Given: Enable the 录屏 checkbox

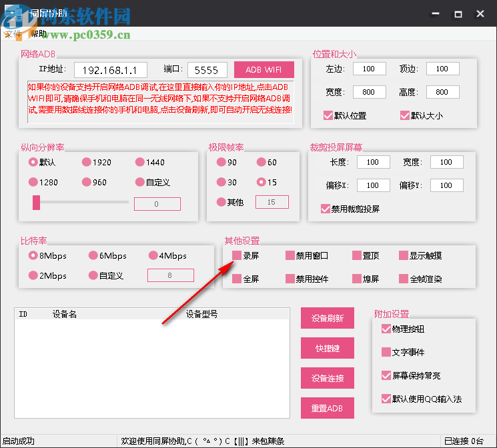Looking at the screenshot, I should tap(237, 255).
